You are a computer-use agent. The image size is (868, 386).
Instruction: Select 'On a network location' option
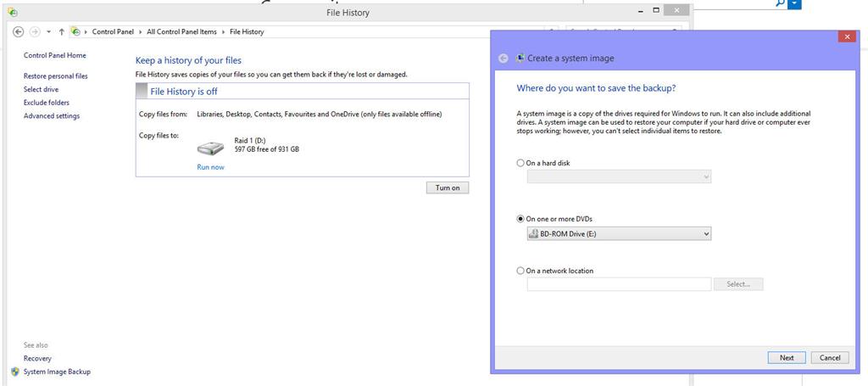[x=554, y=271]
